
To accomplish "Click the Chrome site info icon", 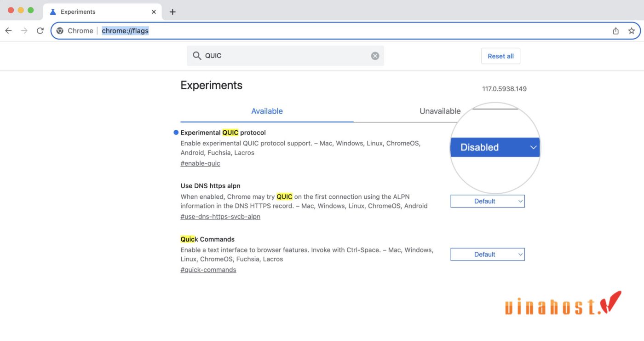I will [60, 31].
